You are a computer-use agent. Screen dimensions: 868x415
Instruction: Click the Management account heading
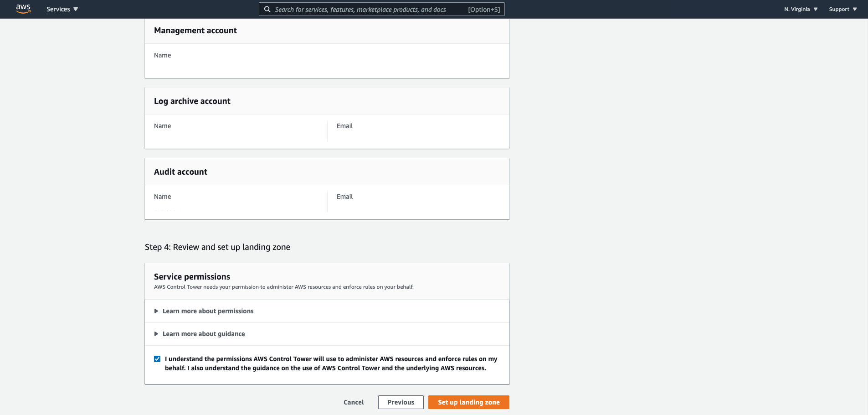coord(195,31)
